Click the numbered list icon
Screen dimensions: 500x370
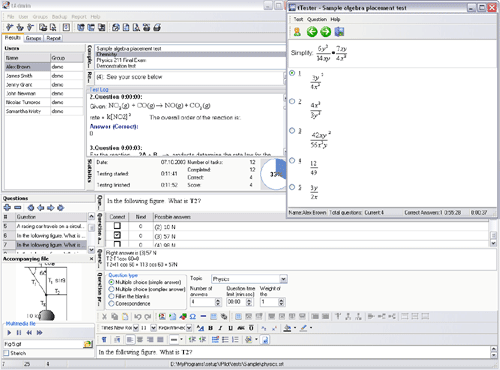(x=235, y=340)
